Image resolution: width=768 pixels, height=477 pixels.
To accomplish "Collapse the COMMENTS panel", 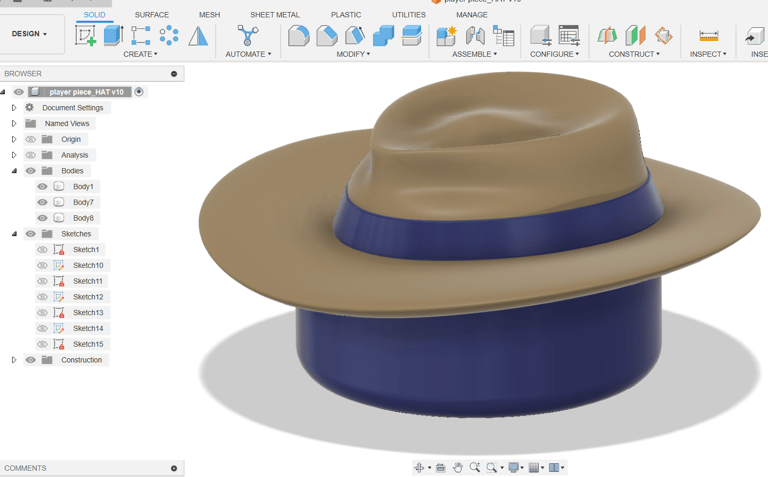I will (x=174, y=468).
